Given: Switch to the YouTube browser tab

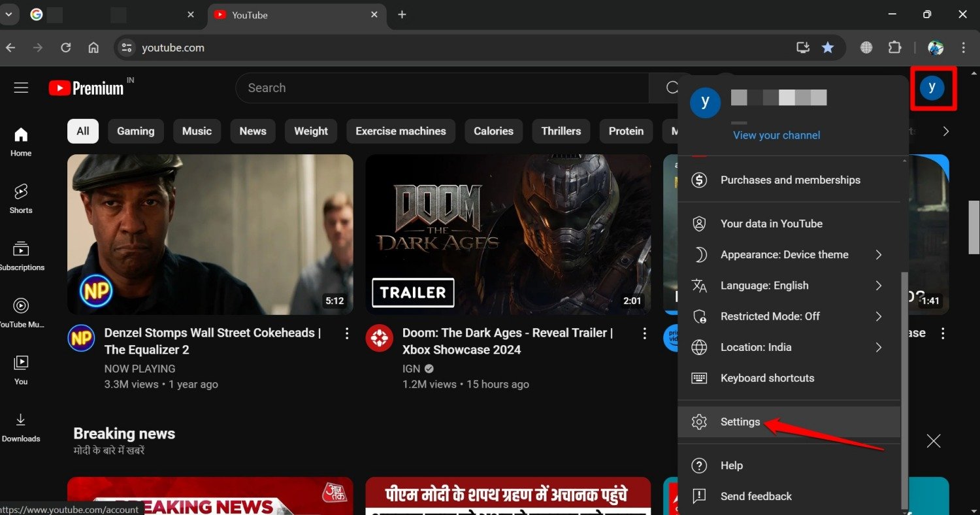Looking at the screenshot, I should (x=297, y=15).
